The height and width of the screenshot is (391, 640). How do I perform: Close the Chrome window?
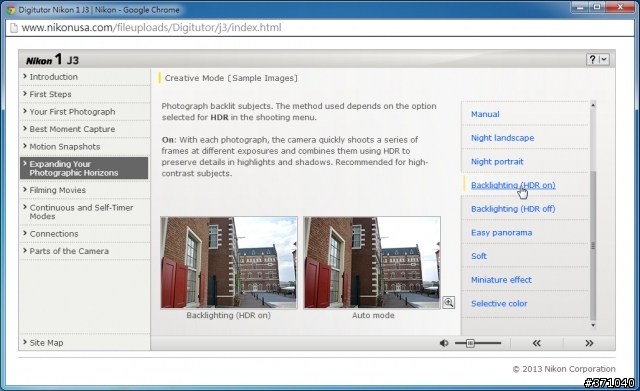tap(620, 7)
